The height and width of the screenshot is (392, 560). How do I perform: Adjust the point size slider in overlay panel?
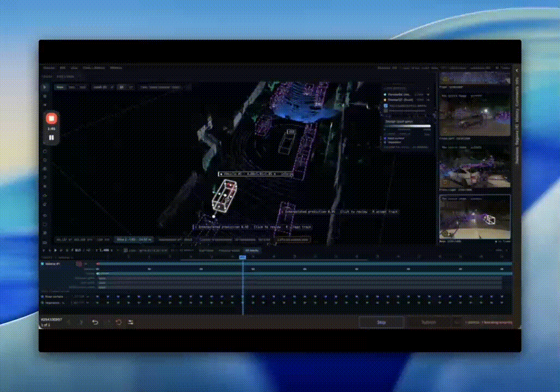click(x=407, y=126)
